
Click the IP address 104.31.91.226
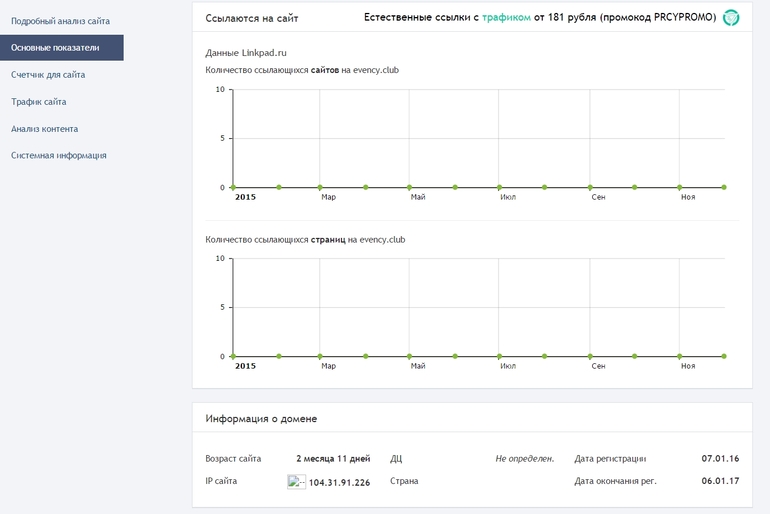(339, 482)
